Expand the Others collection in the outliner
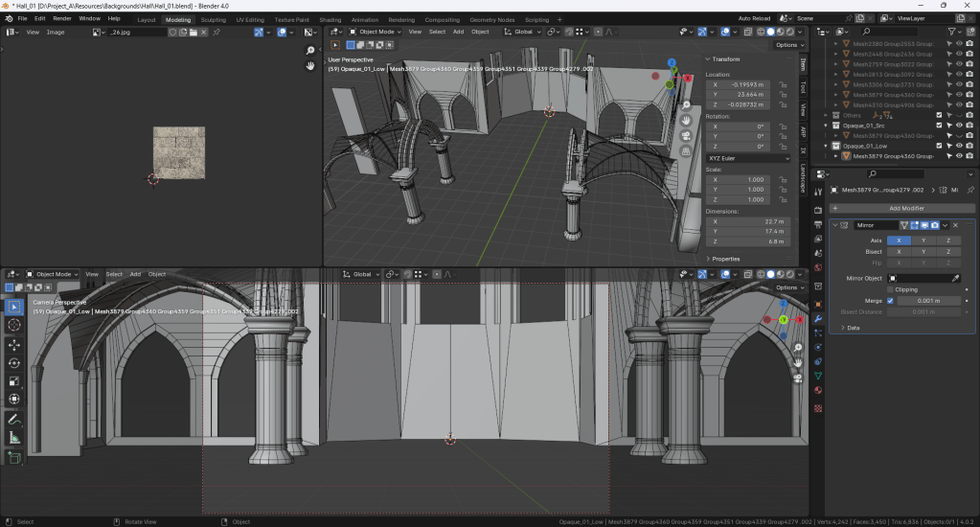Viewport: 980px width, 527px height. pyautogui.click(x=826, y=115)
